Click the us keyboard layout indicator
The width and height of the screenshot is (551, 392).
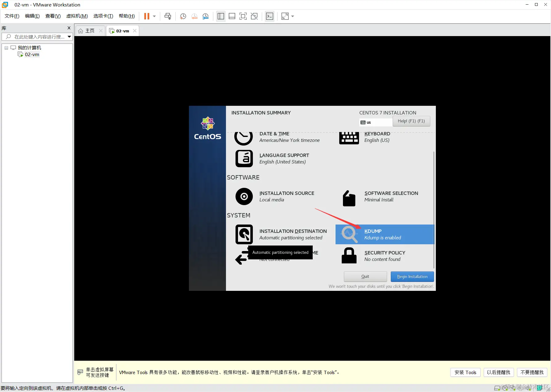coord(376,122)
